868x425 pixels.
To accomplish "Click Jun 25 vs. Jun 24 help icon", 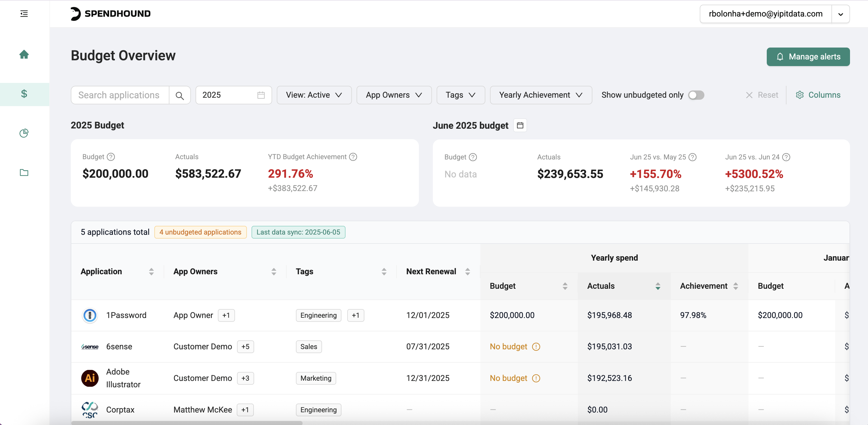I will coord(786,157).
